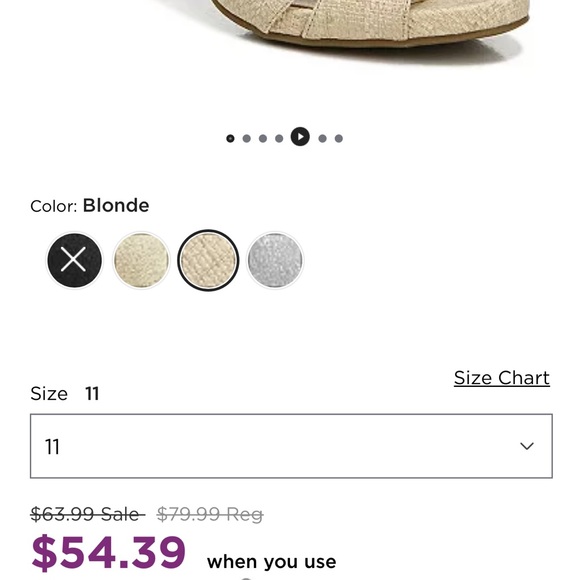Image resolution: width=580 pixels, height=580 pixels.
Task: Show the fourth carousel image dot
Action: point(279,138)
